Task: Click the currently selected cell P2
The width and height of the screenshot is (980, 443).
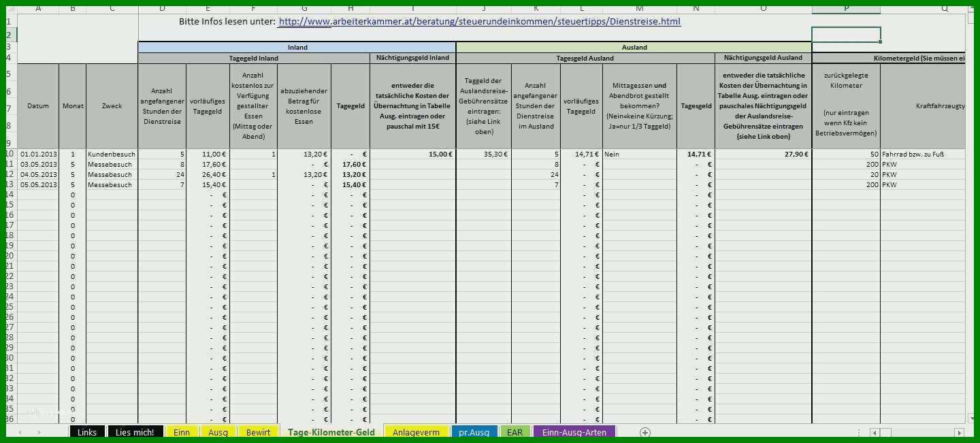Action: (x=846, y=35)
